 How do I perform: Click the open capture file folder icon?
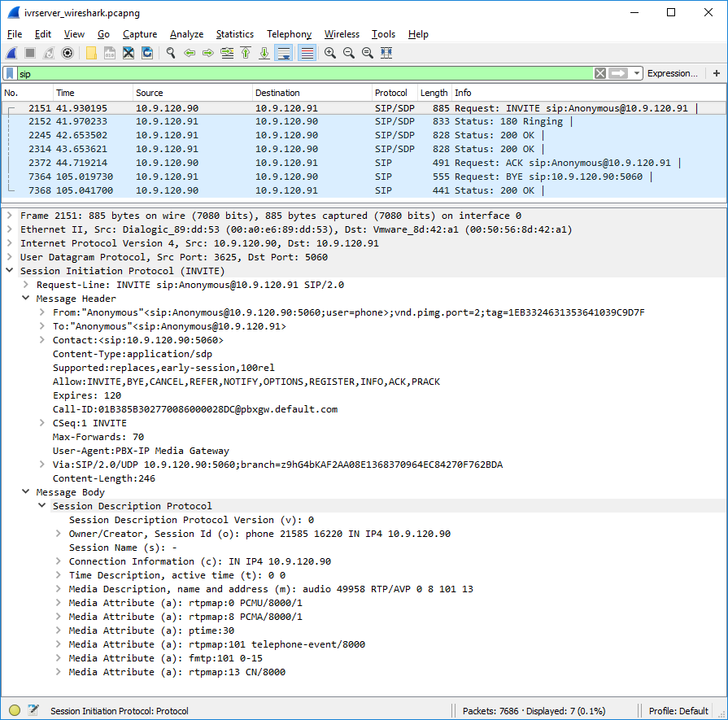coord(91,53)
